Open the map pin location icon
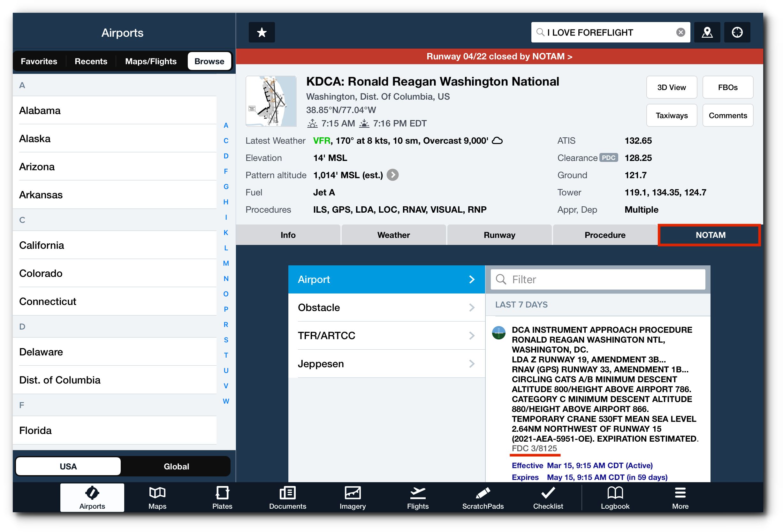The width and height of the screenshot is (783, 532). click(x=707, y=32)
